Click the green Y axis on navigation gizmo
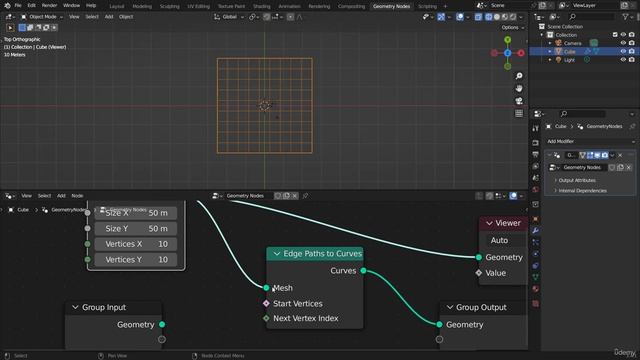640x360 pixels. (x=507, y=40)
